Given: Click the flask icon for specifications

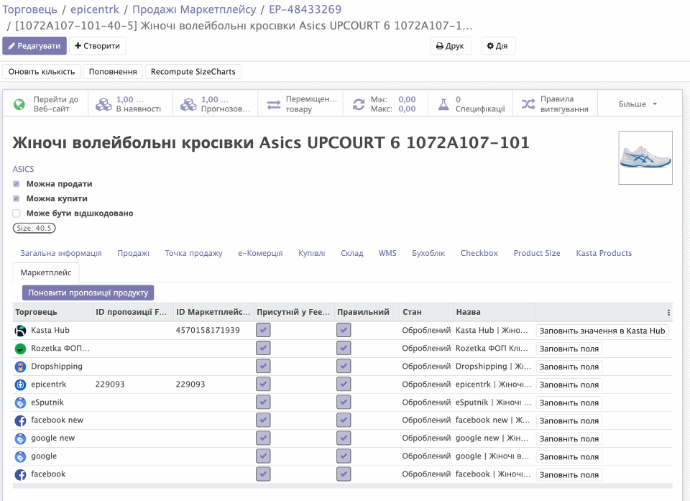Looking at the screenshot, I should point(444,104).
